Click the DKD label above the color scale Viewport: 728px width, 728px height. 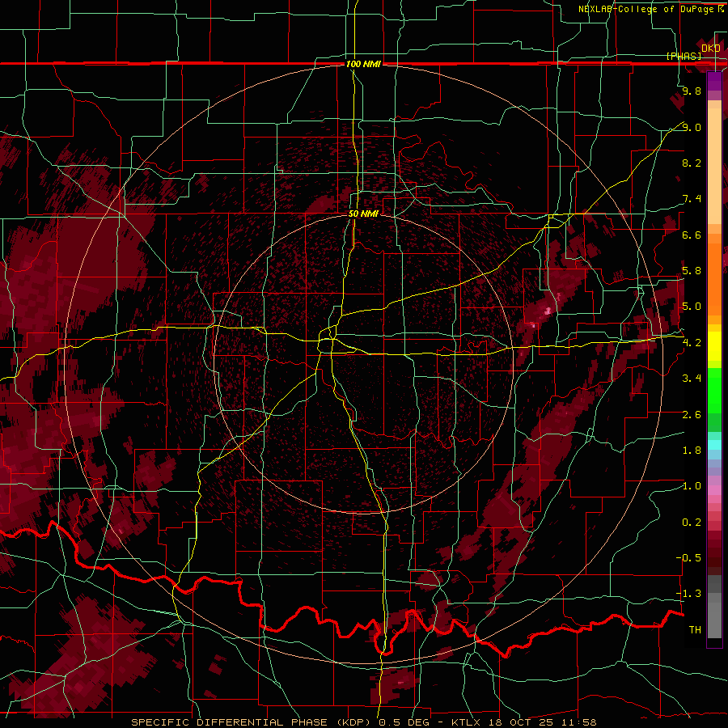pyautogui.click(x=711, y=49)
